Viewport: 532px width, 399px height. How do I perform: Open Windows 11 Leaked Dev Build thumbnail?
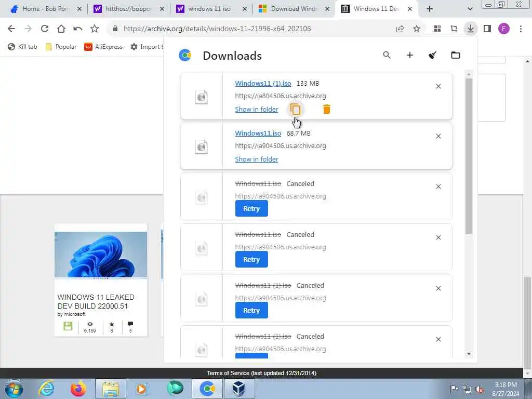click(101, 255)
